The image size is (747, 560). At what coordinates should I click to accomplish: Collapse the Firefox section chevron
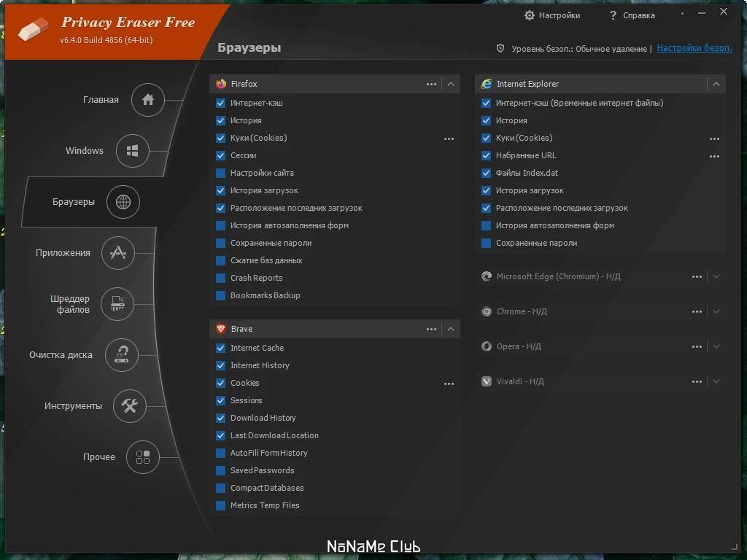click(x=451, y=85)
